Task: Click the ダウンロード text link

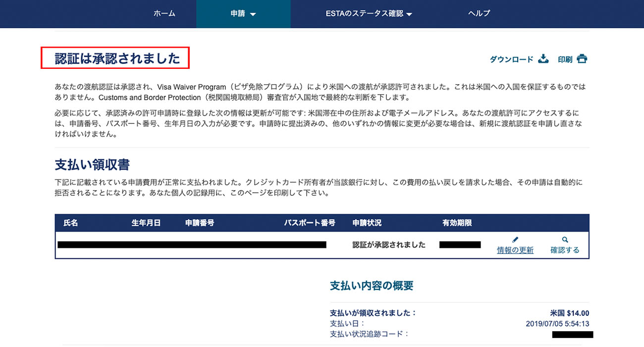Action: click(x=511, y=59)
